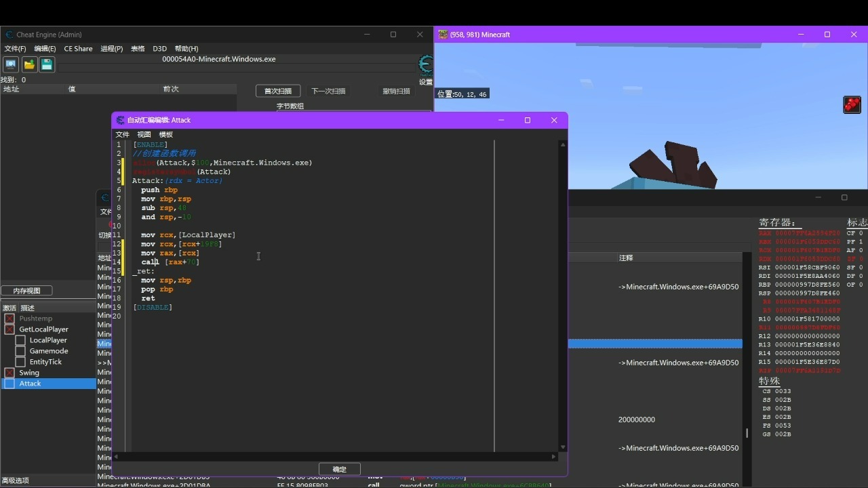The height and width of the screenshot is (488, 868).
Task: Click the 'call [rax+70]' code line
Action: (x=170, y=262)
